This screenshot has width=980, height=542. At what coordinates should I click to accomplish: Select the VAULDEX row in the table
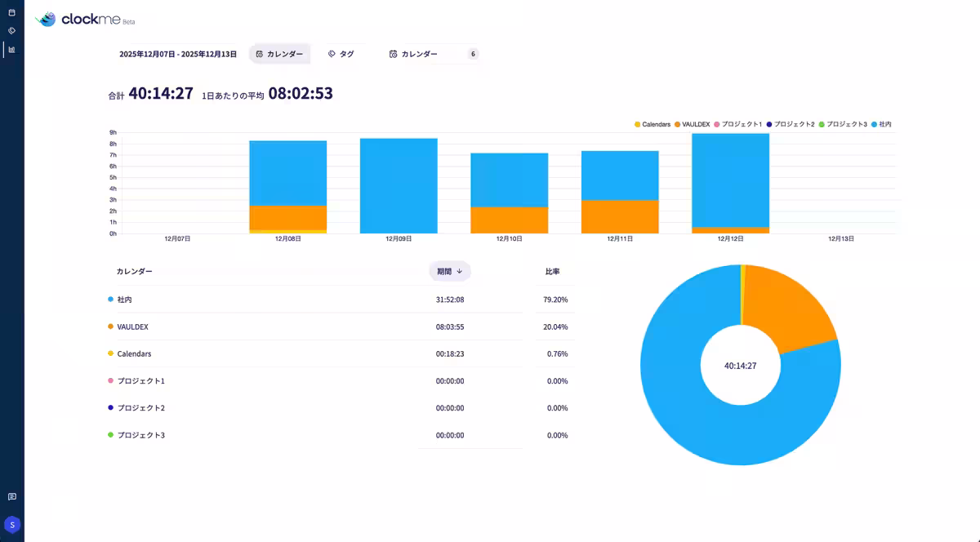pyautogui.click(x=133, y=327)
